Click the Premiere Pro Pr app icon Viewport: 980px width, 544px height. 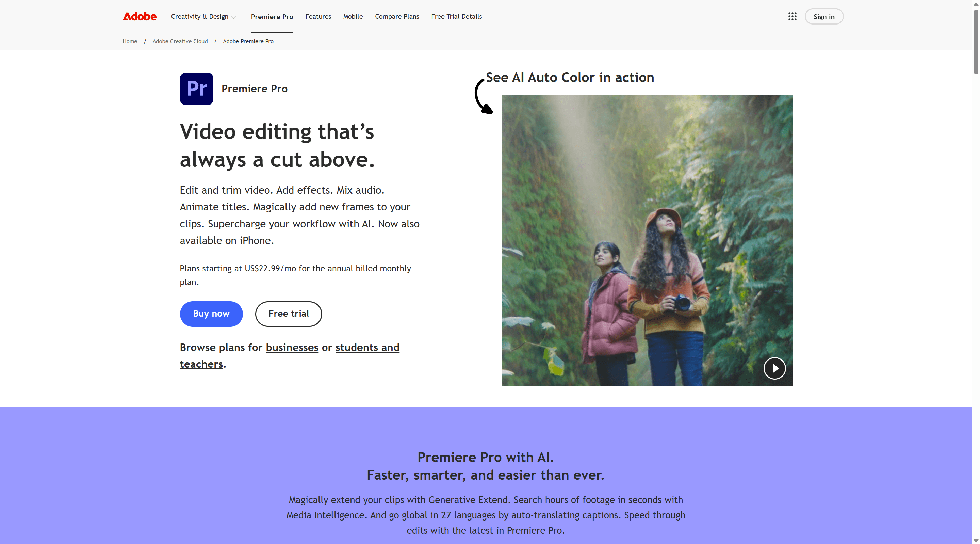(196, 89)
